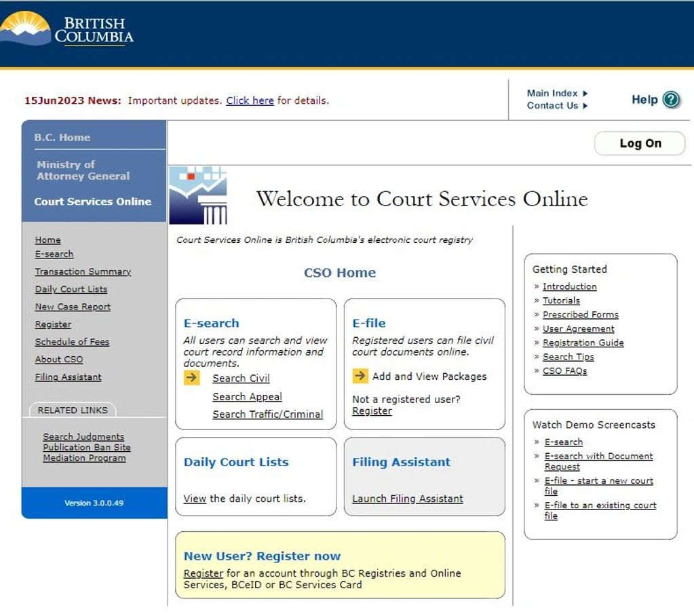
Task: Click the yellow arrow beside Search Civil
Action: [191, 378]
